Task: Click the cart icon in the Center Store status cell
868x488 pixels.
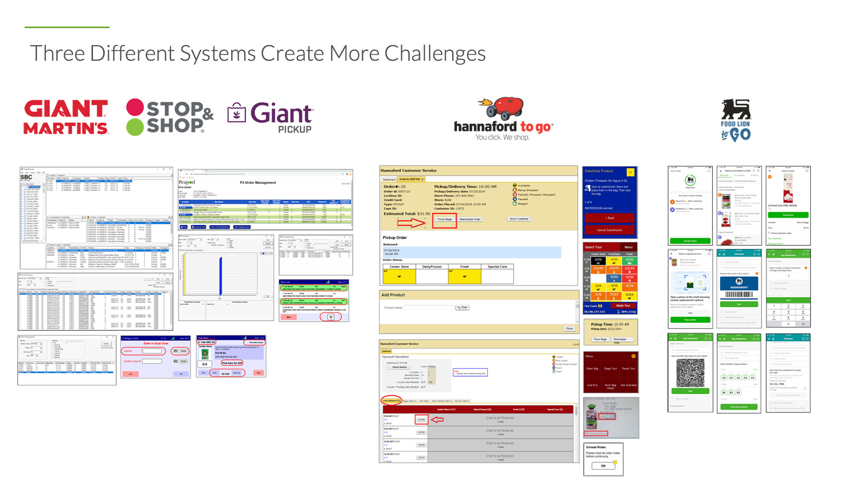Action: (399, 277)
